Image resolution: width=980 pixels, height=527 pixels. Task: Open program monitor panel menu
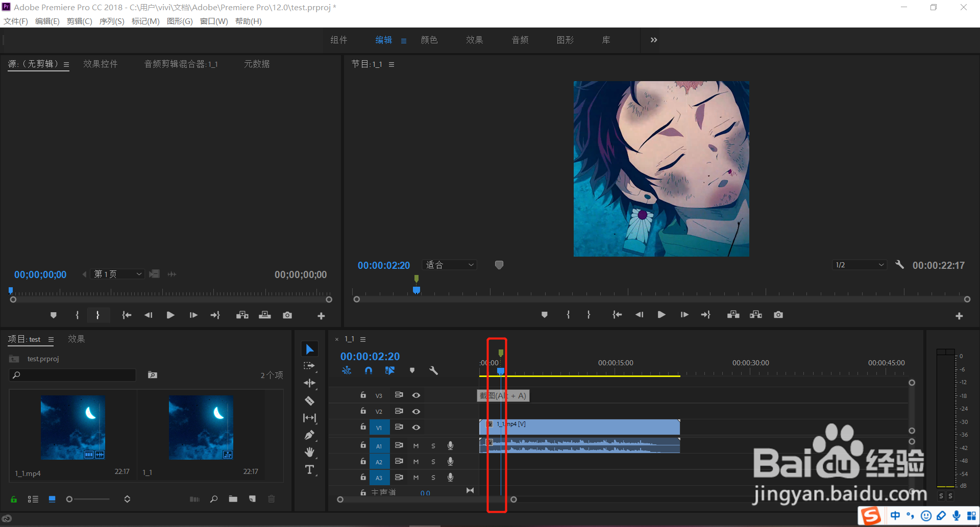pos(391,64)
